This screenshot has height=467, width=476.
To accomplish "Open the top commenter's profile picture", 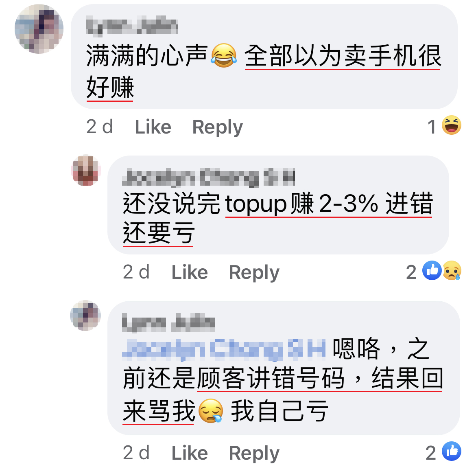I will click(39, 29).
